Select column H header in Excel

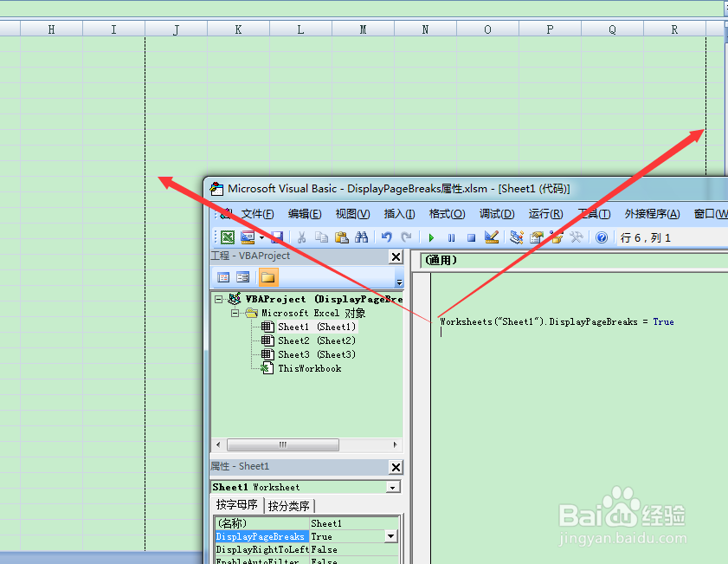point(51,29)
